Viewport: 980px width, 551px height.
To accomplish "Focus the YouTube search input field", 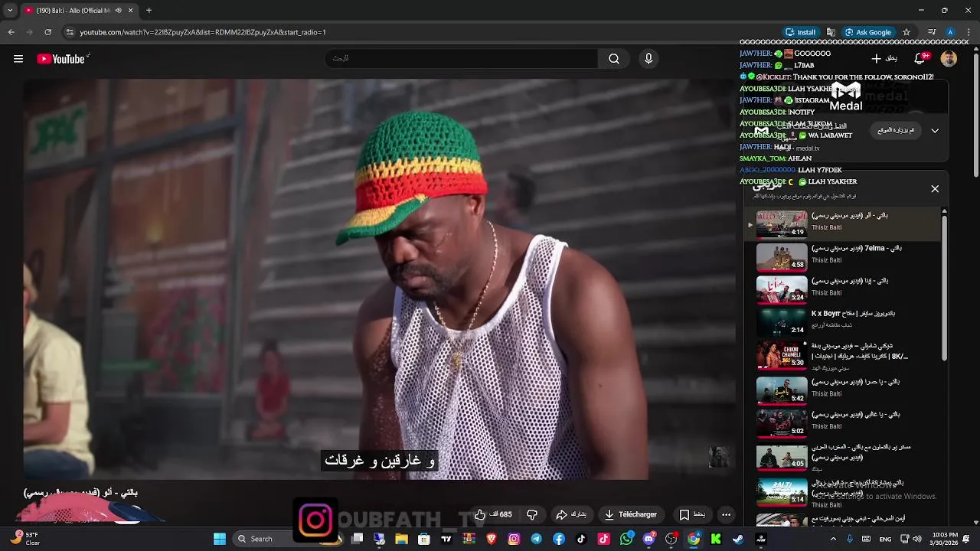I will [x=462, y=59].
